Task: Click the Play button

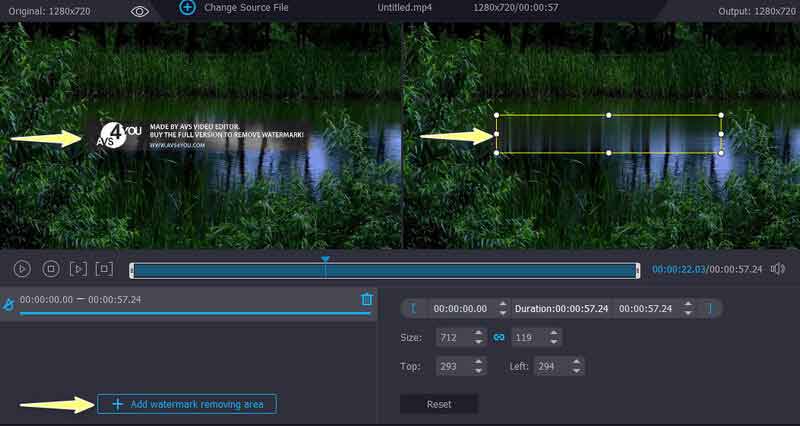Action: click(22, 269)
